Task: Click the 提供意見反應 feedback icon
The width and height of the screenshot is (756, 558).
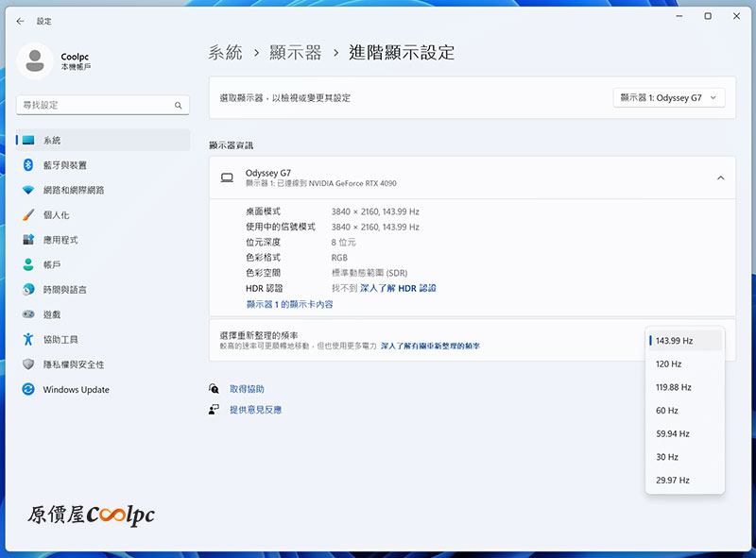Action: click(214, 410)
